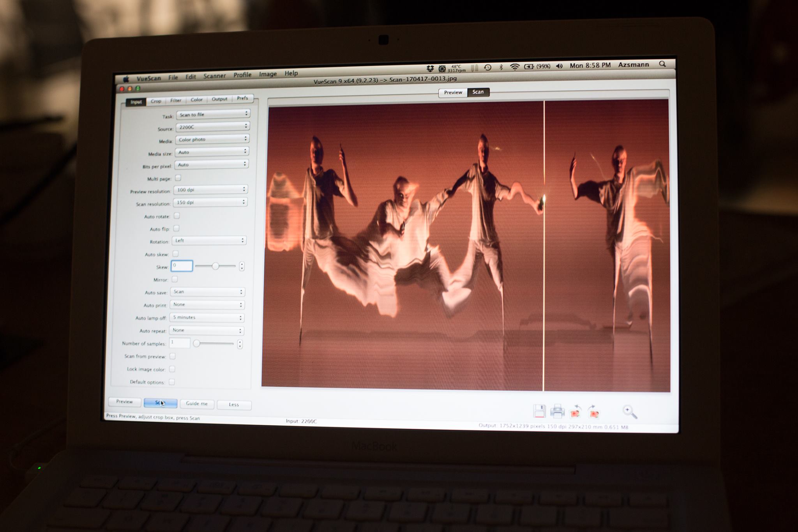Click the zoom in magnifier icon
The width and height of the screenshot is (798, 532).
tap(629, 412)
